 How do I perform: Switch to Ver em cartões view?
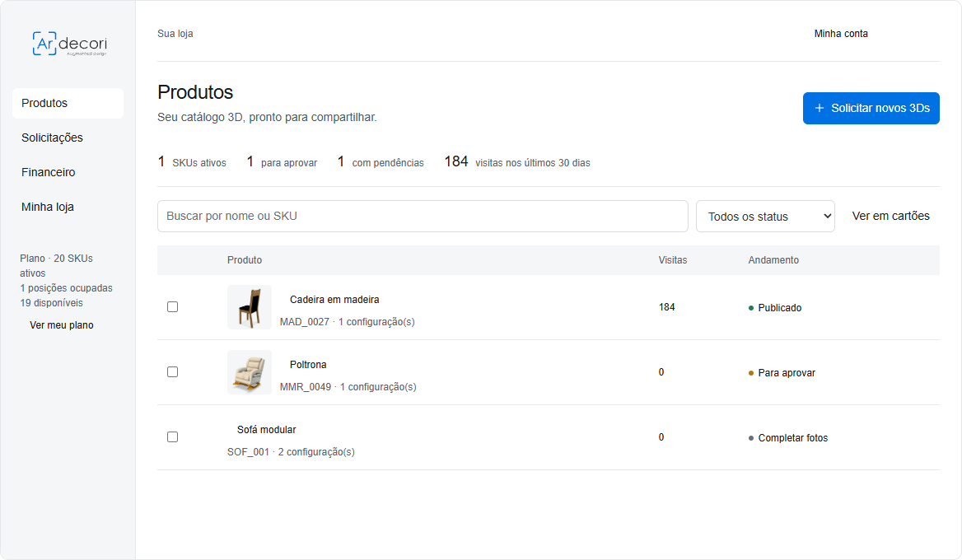coord(890,216)
